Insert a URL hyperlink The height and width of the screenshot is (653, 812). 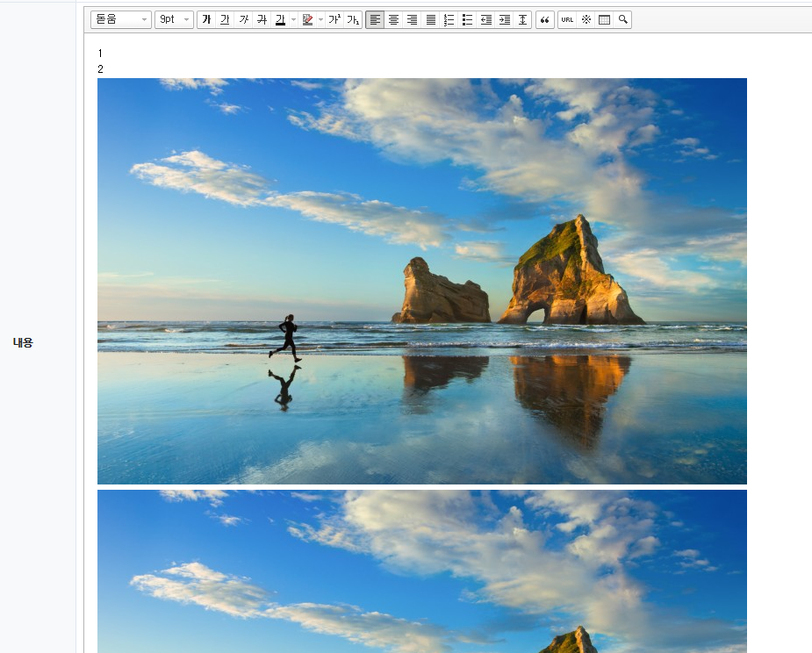coord(568,19)
